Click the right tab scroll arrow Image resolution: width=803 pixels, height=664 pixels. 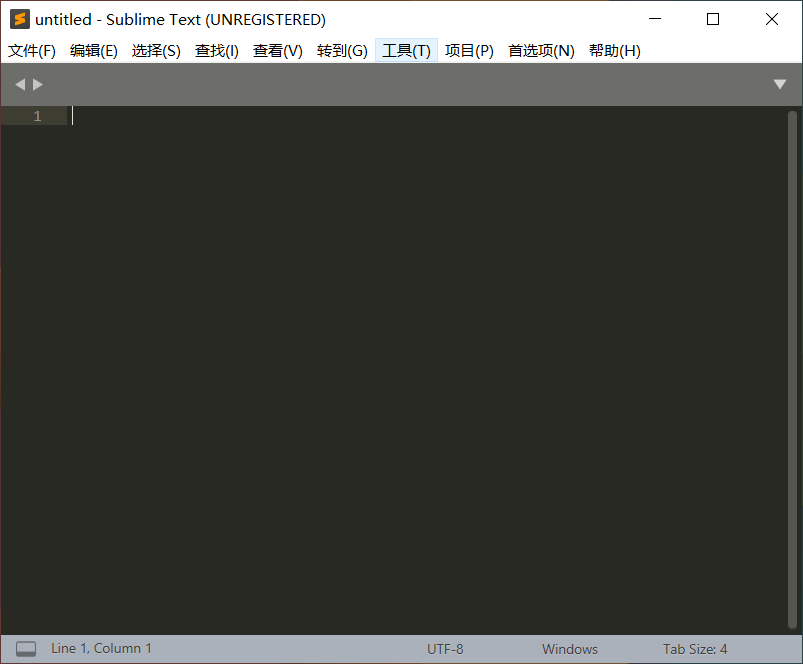coord(38,85)
